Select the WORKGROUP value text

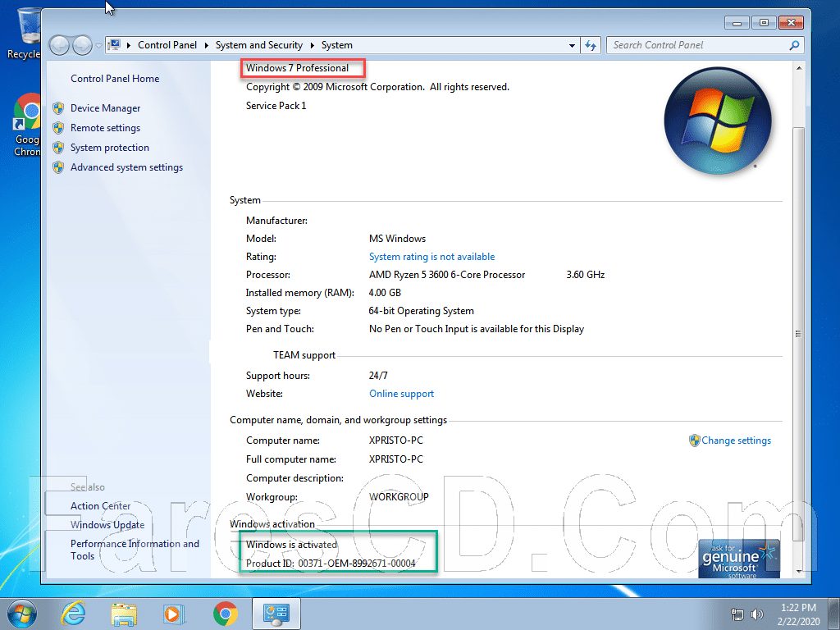click(x=399, y=497)
